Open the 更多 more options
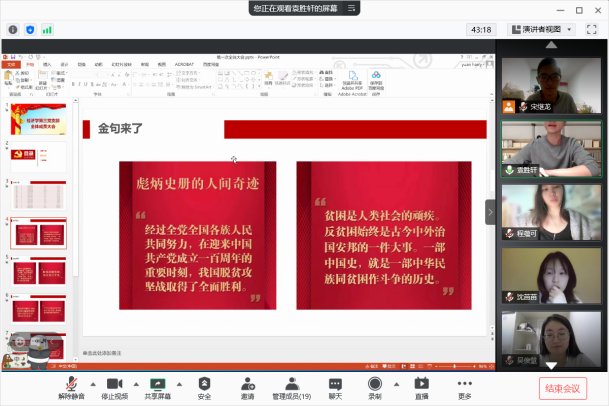This screenshot has height=406, width=609. point(464,384)
